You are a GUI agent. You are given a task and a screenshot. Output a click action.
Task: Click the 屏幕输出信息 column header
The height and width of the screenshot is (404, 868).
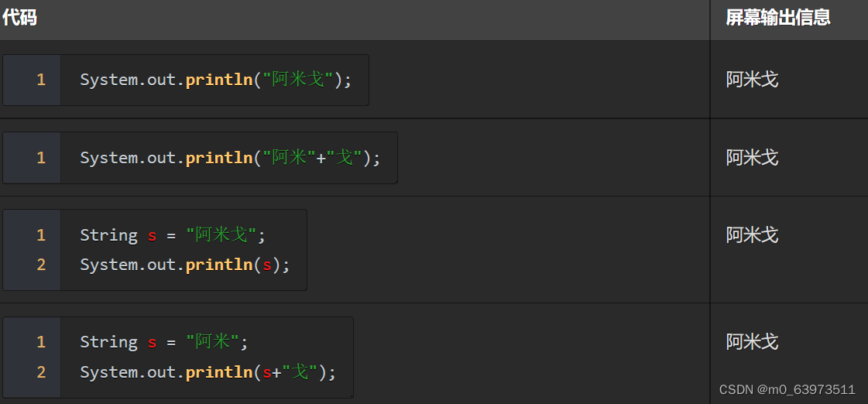click(777, 18)
